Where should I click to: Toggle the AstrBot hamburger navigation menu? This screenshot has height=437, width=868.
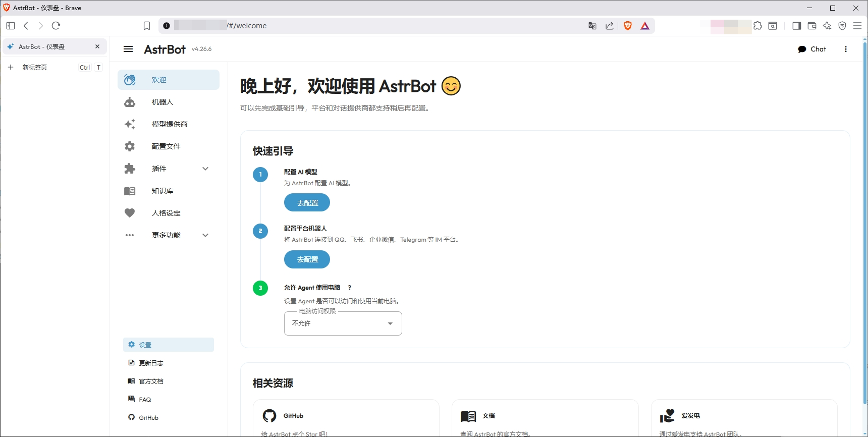tap(128, 49)
